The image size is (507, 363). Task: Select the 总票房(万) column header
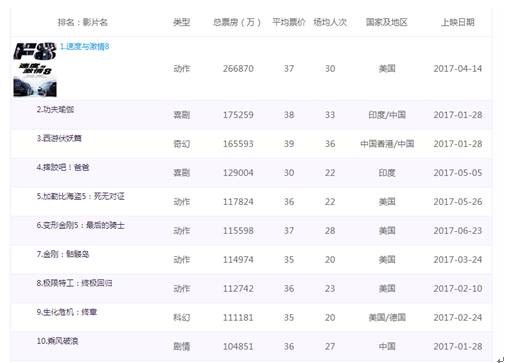[x=237, y=22]
